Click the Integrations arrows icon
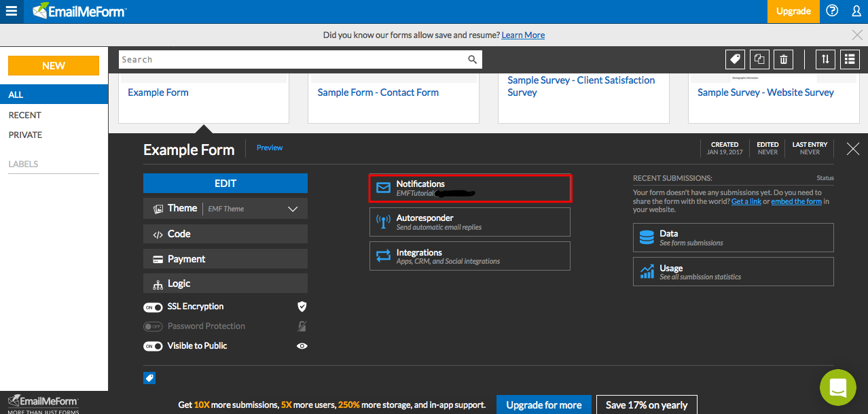The height and width of the screenshot is (414, 868). click(384, 256)
